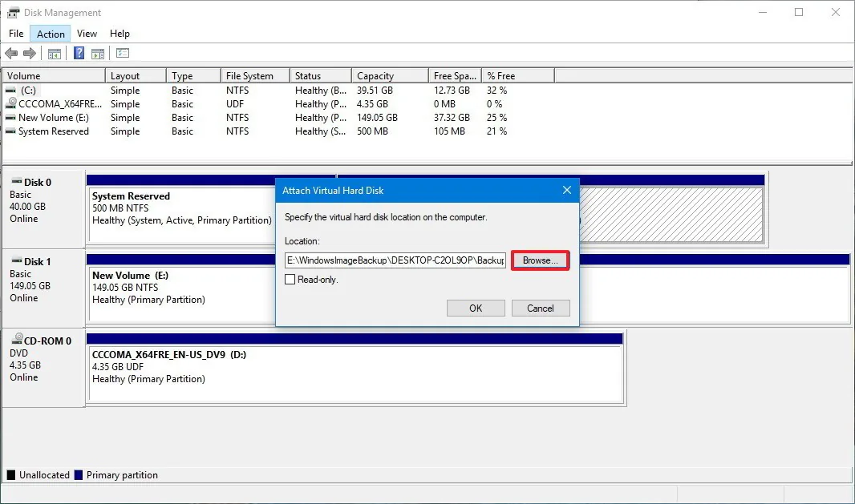855x504 pixels.
Task: Confirm with the OK button
Action: [476, 308]
